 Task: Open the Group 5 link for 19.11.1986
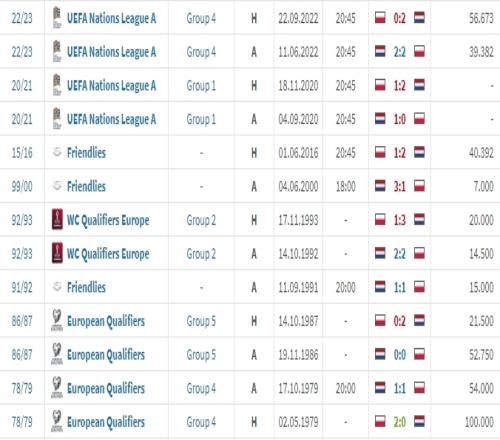(x=201, y=355)
